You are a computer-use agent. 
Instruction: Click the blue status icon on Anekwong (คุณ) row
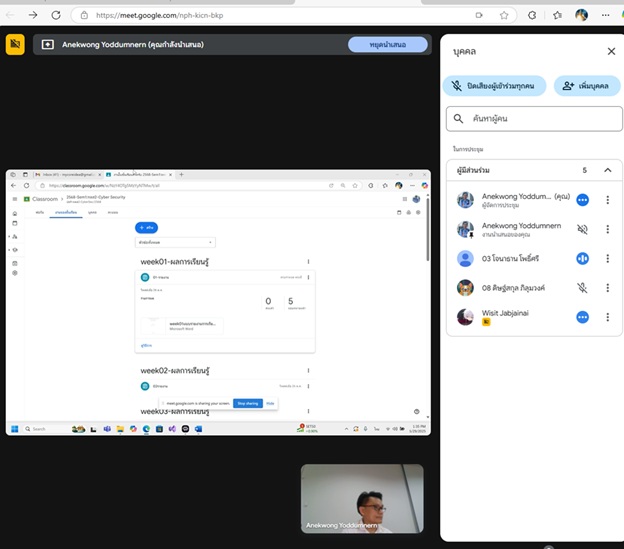click(x=582, y=200)
